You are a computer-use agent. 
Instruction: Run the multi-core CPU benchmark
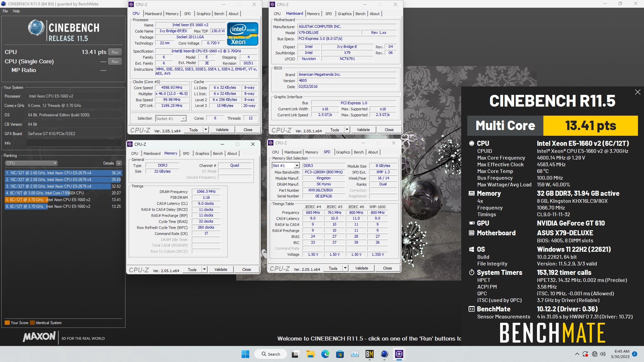115,52
